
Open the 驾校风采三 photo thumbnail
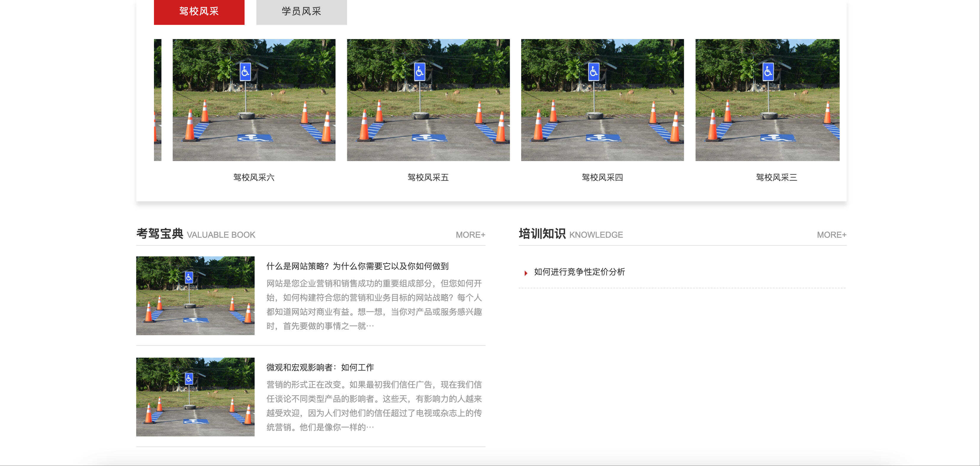point(767,100)
